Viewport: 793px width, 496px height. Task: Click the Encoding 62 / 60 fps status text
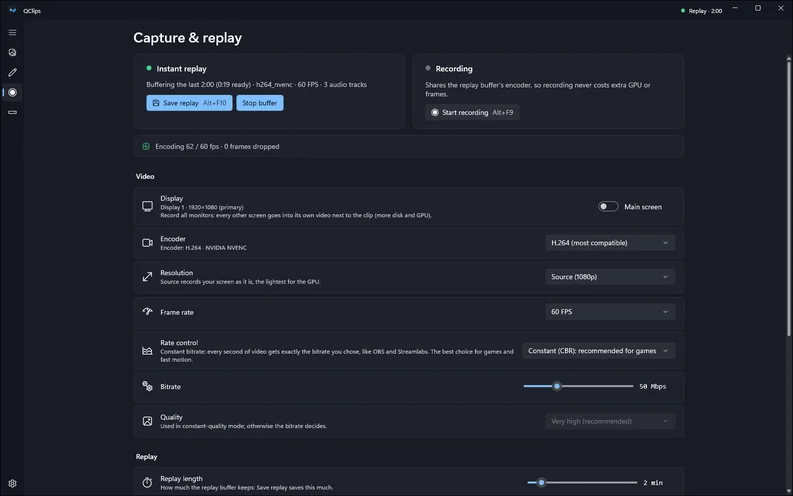tap(217, 146)
